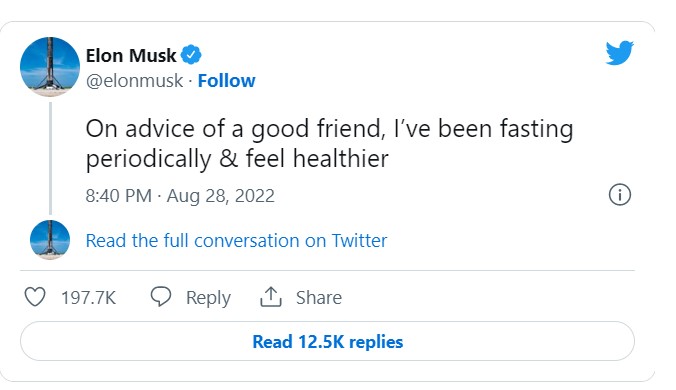Click the @elonmusk handle
The width and height of the screenshot is (676, 390).
134,81
